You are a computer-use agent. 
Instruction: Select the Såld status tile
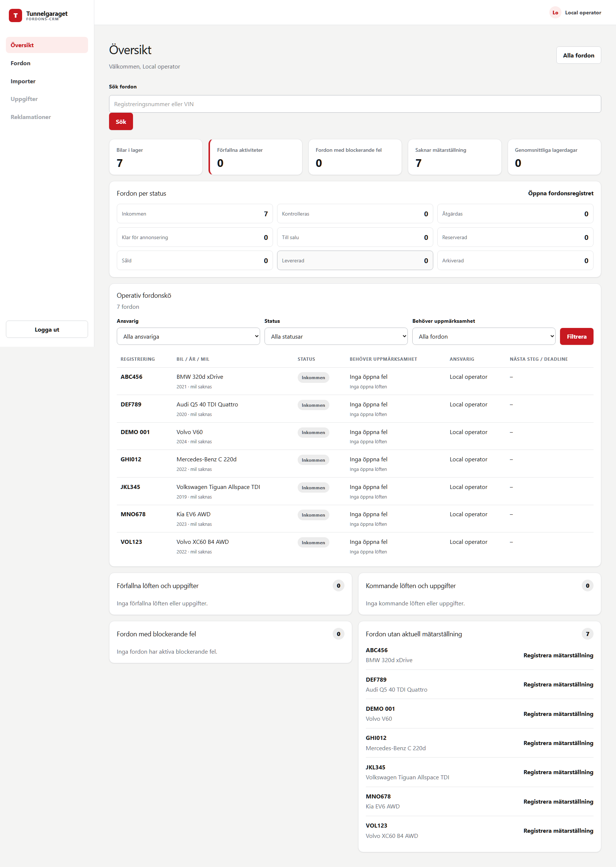pos(195,261)
